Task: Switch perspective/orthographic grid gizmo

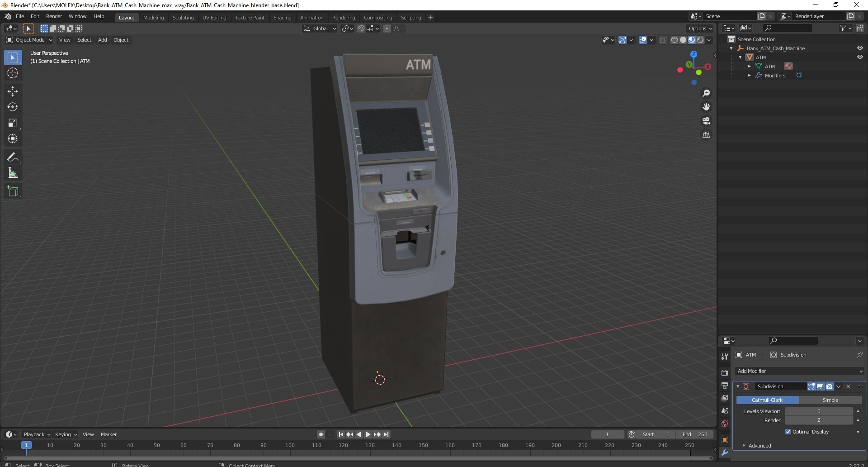Action: pyautogui.click(x=706, y=135)
